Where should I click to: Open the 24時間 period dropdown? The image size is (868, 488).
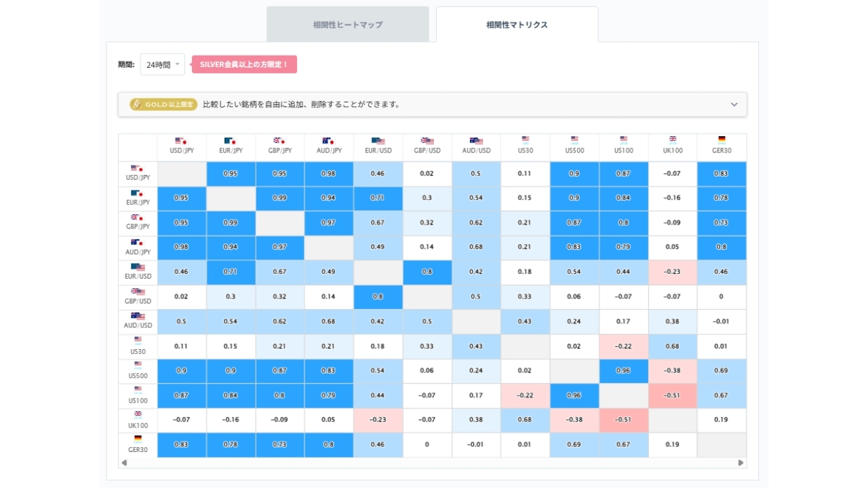[x=162, y=64]
